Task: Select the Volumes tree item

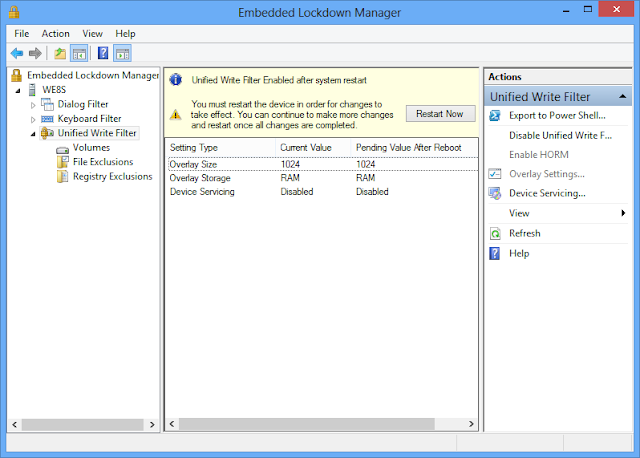Action: click(x=91, y=147)
